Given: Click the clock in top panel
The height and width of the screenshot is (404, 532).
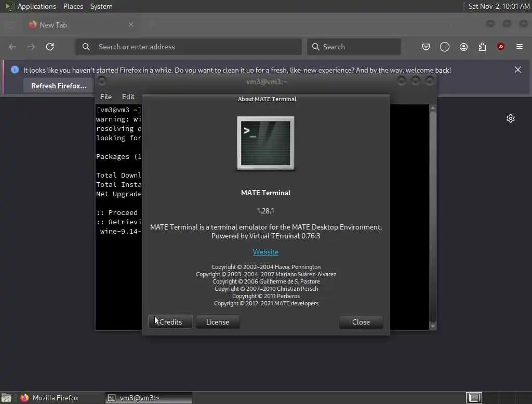Looking at the screenshot, I should click(498, 6).
